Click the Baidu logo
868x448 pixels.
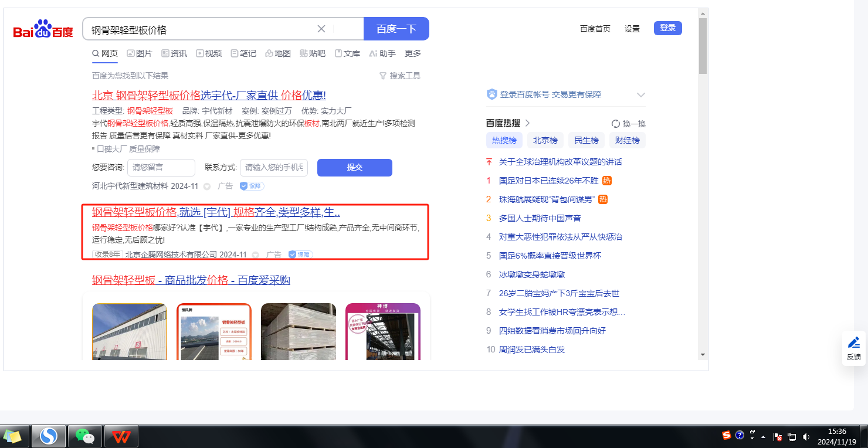coord(43,29)
